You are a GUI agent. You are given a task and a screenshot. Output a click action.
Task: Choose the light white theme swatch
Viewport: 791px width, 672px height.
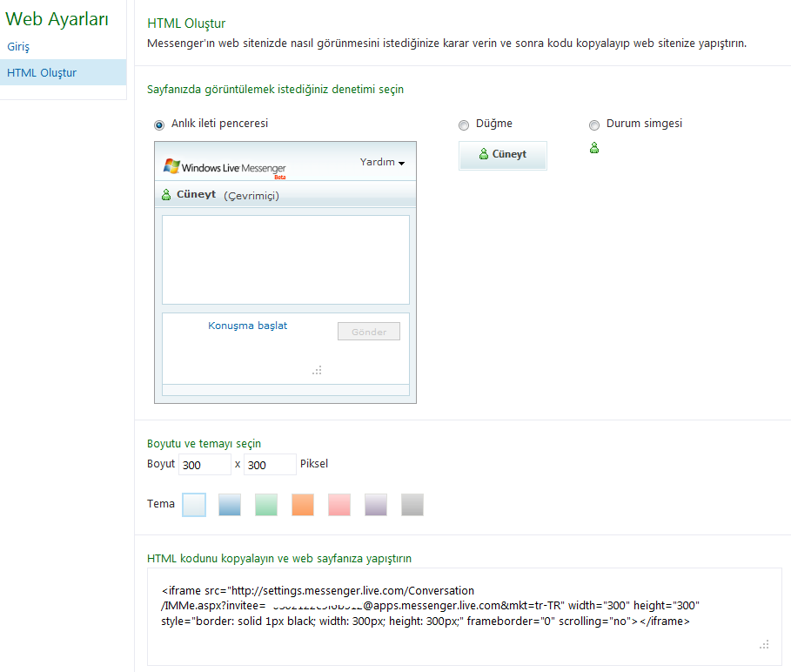point(194,505)
